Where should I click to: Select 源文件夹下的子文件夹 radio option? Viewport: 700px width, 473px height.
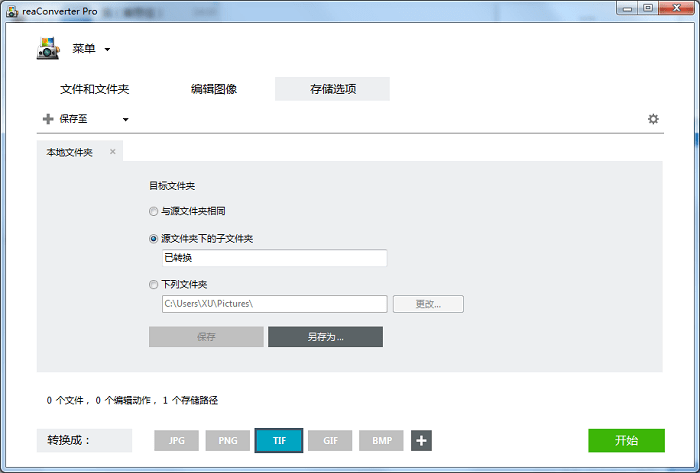click(153, 239)
